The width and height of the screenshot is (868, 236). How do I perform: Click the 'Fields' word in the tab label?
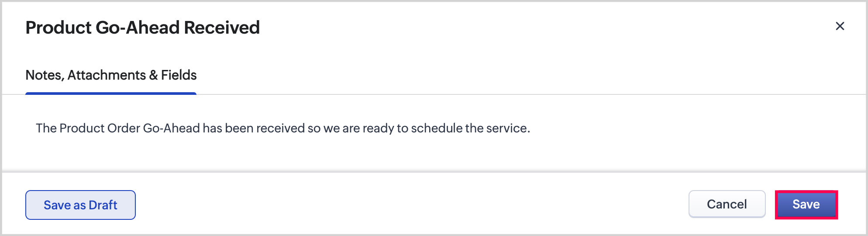click(179, 75)
